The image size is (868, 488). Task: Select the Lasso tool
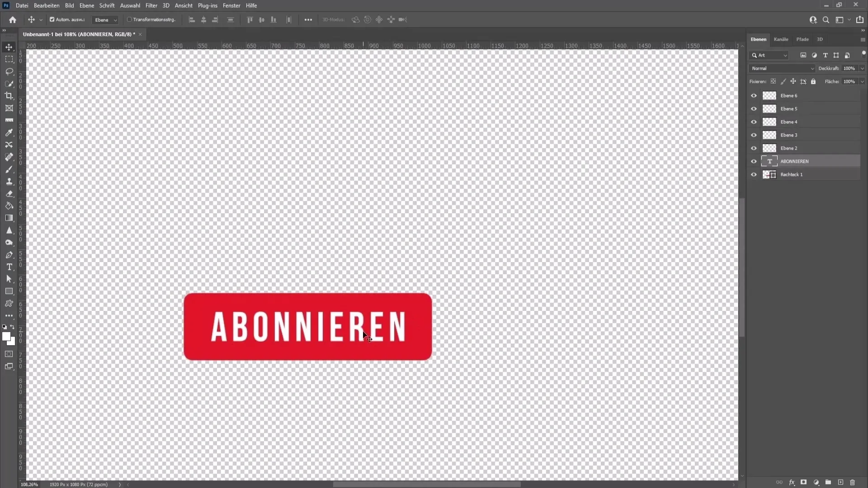coord(9,71)
